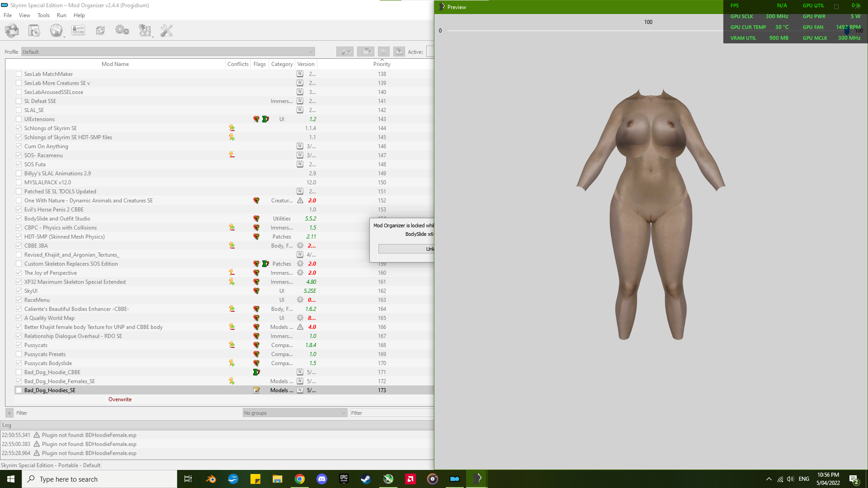868x488 pixels.
Task: Open Google Chrome from the taskbar
Action: click(x=300, y=479)
